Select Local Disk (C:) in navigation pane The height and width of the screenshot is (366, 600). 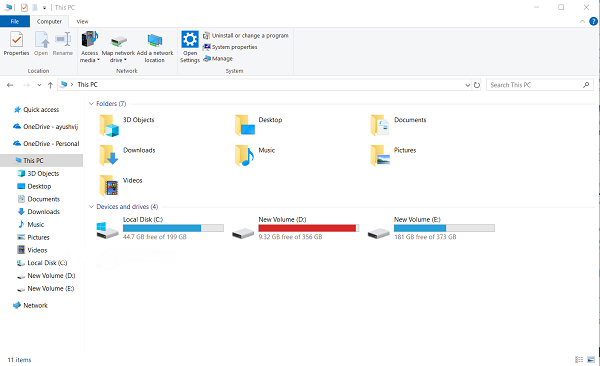coord(41,263)
